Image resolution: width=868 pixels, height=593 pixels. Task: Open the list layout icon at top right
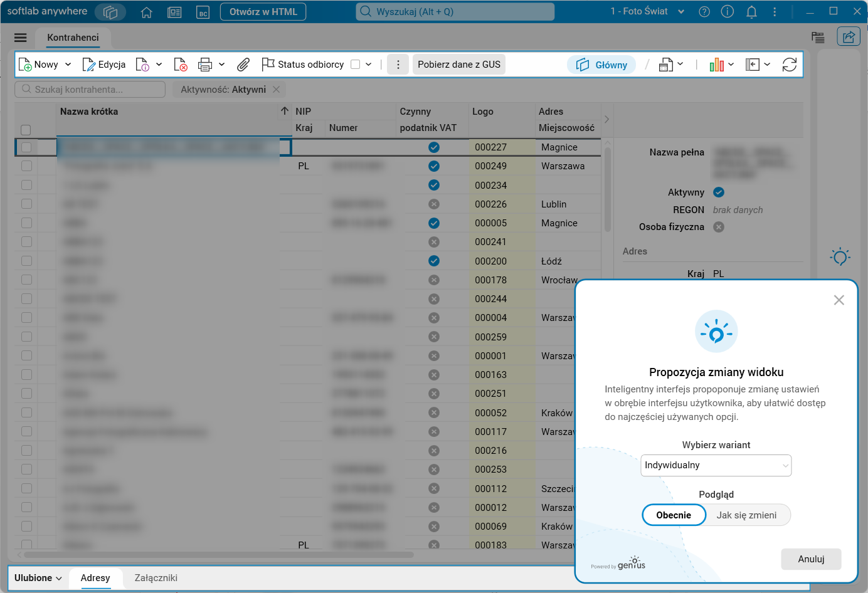pos(818,38)
